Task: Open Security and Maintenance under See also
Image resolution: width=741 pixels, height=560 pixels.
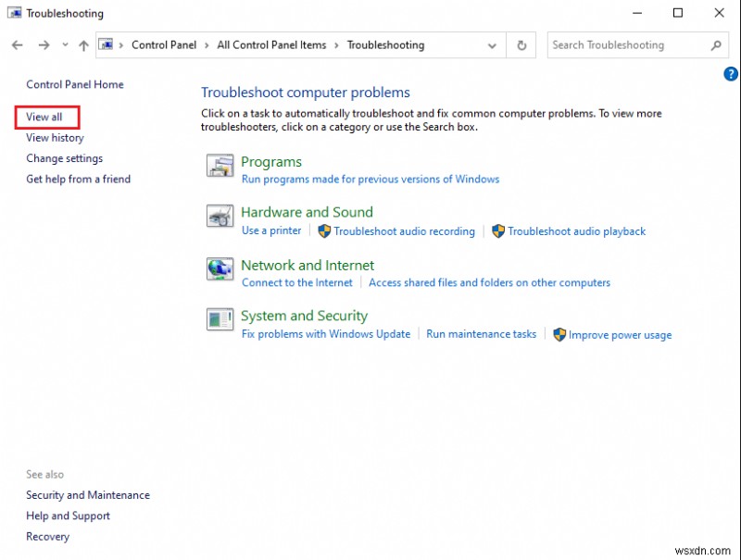Action: 87,494
